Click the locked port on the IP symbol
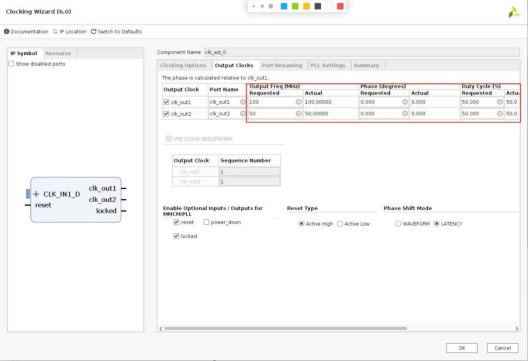 click(106, 211)
